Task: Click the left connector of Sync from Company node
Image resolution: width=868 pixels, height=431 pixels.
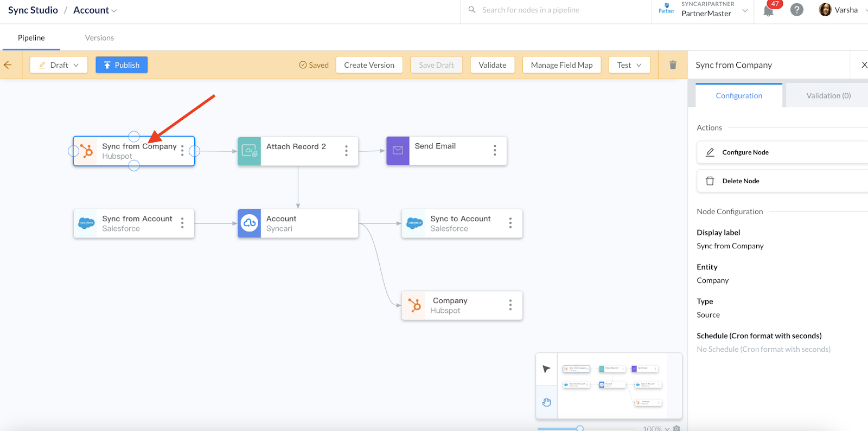Action: pyautogui.click(x=73, y=151)
